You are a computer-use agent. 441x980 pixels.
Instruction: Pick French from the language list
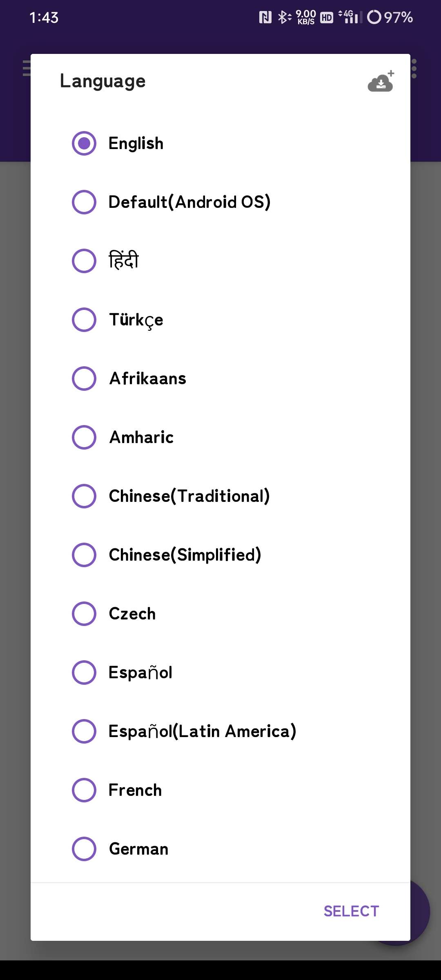coord(84,790)
